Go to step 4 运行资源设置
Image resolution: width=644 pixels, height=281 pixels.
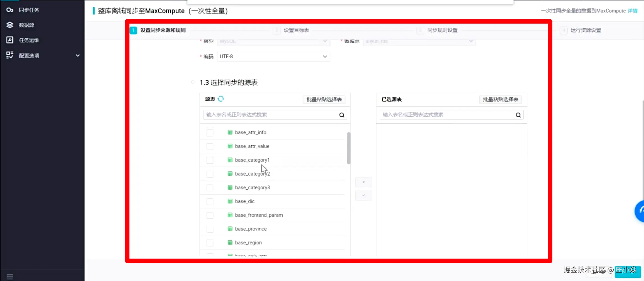[581, 30]
